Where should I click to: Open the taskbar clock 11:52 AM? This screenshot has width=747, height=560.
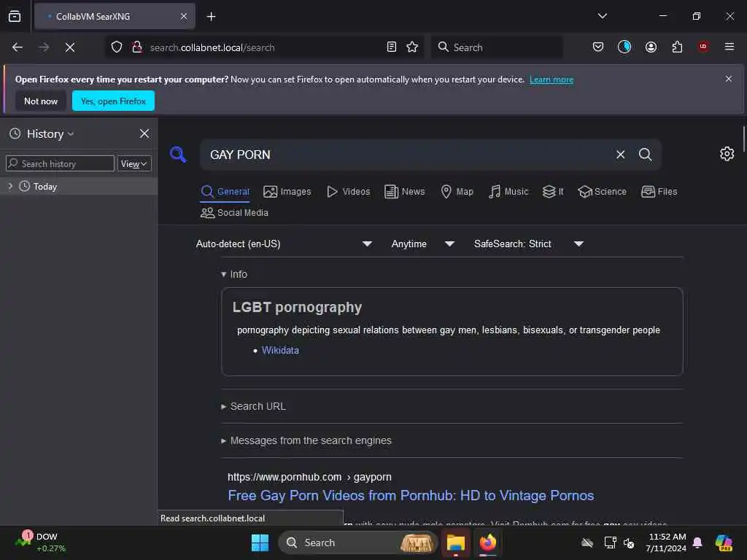point(666,542)
